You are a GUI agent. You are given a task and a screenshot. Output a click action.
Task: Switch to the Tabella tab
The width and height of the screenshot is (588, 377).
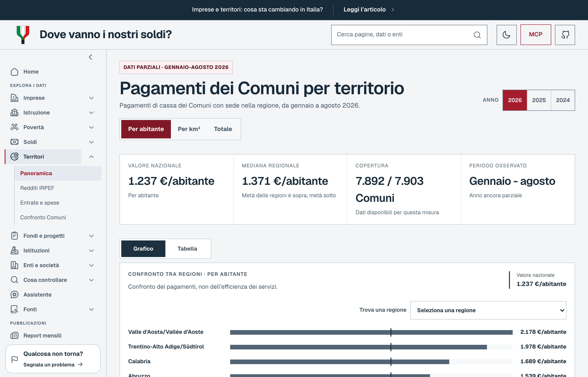pos(187,249)
